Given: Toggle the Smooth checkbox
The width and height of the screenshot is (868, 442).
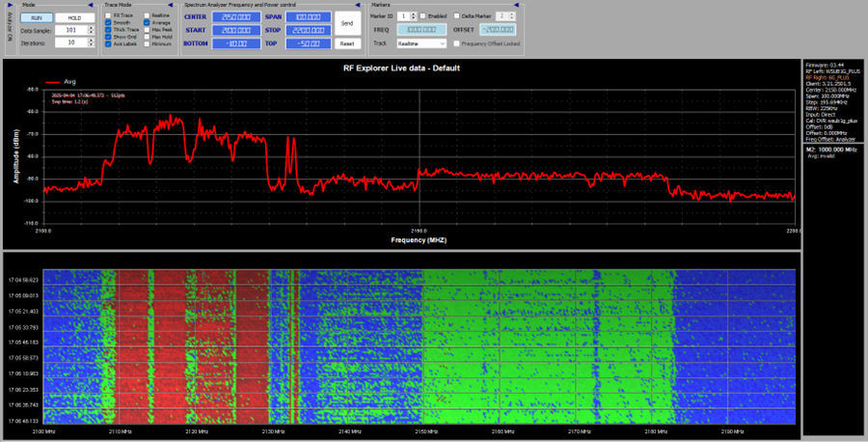Looking at the screenshot, I should tap(108, 23).
